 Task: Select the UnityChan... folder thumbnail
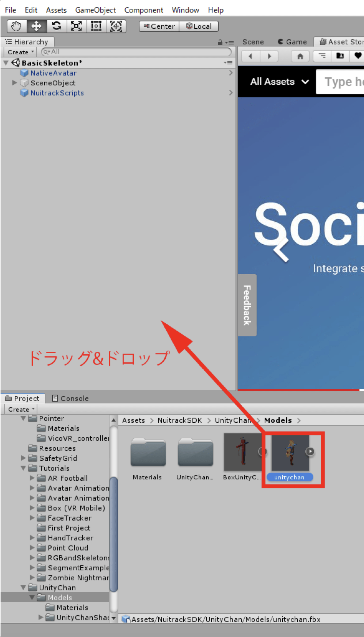(x=195, y=452)
